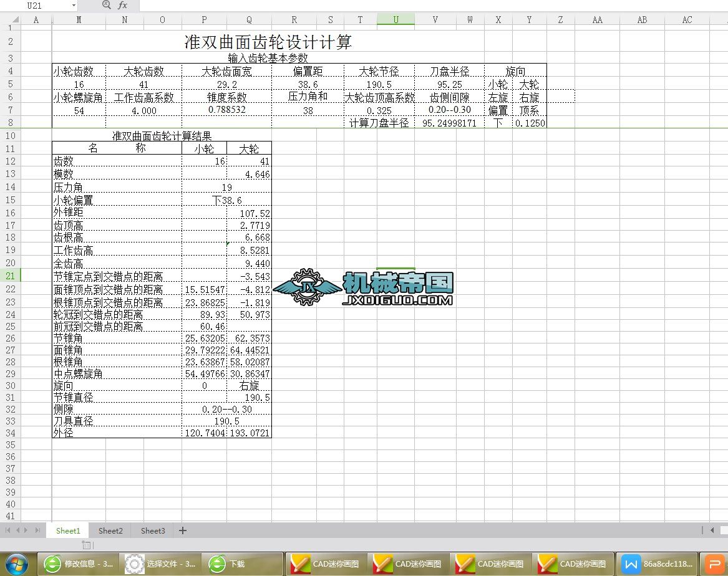728x576 pixels.
Task: Select row 34 header
Action: (10, 433)
